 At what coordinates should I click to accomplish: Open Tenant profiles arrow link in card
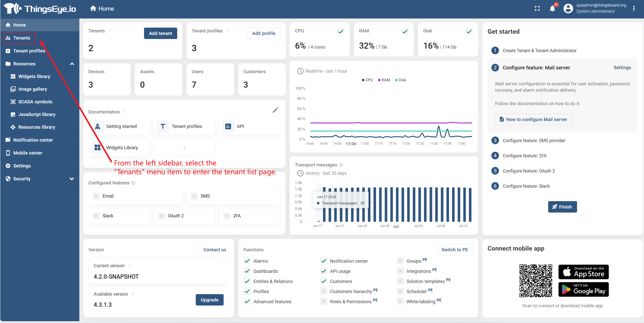click(x=227, y=31)
